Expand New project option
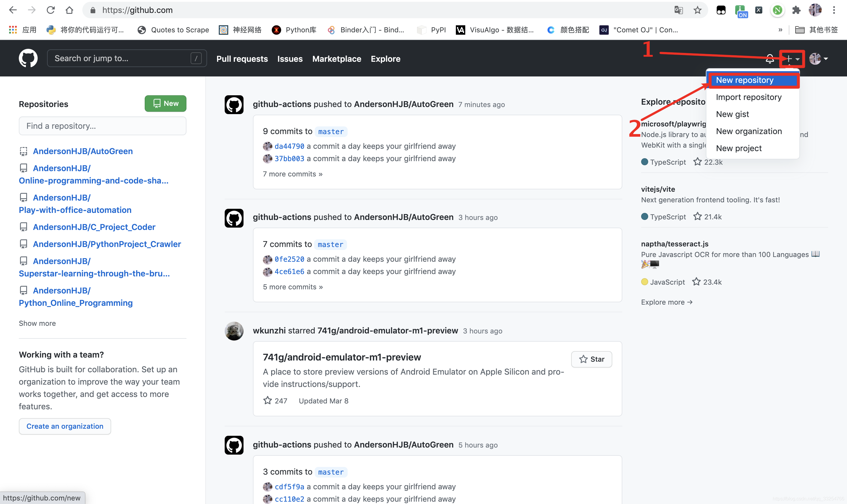 pyautogui.click(x=739, y=148)
